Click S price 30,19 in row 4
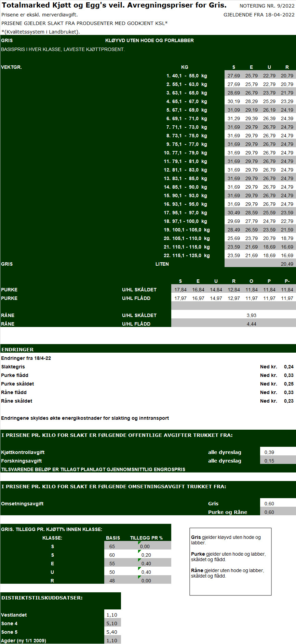296x644 pixels. coord(234,101)
